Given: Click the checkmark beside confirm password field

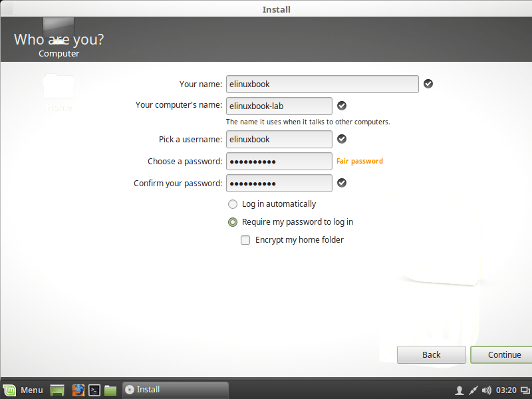Looking at the screenshot, I should 342,183.
